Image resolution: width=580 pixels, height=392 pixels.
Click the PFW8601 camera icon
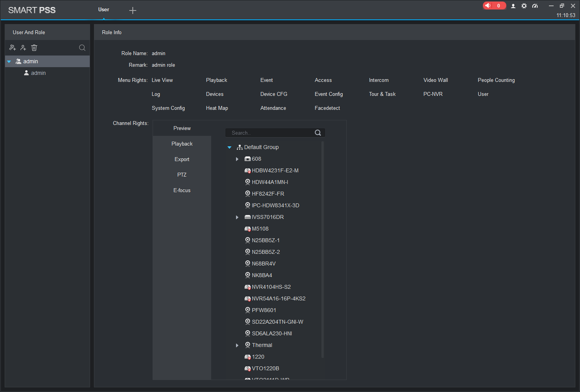tap(247, 310)
